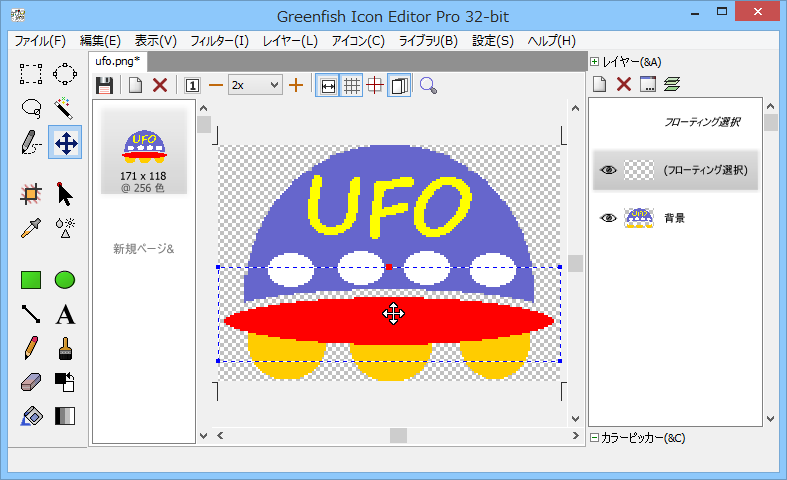
Task: Select the Rectangle Select tool
Action: (x=31, y=73)
